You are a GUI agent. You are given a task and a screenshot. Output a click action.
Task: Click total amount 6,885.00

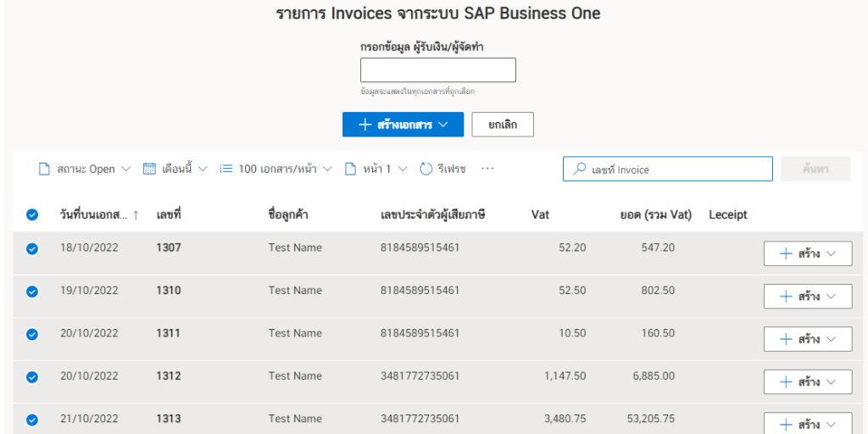click(x=654, y=376)
